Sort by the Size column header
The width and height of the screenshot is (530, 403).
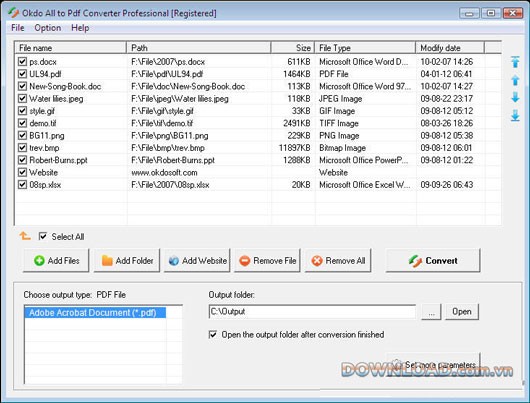[x=293, y=48]
